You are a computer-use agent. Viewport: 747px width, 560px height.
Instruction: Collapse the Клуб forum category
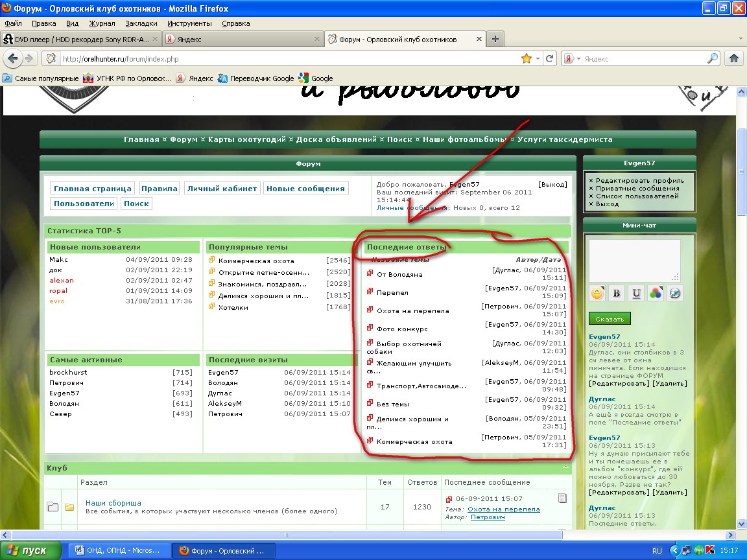coord(565,467)
